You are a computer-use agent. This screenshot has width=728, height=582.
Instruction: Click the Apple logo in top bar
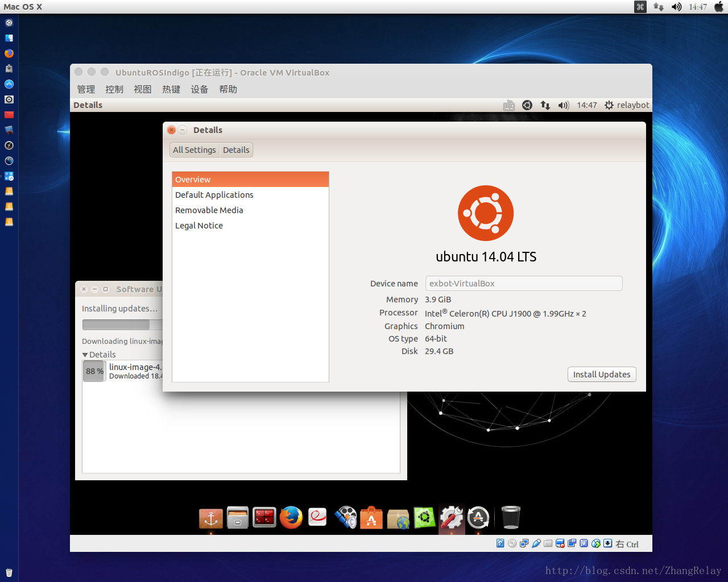click(719, 7)
